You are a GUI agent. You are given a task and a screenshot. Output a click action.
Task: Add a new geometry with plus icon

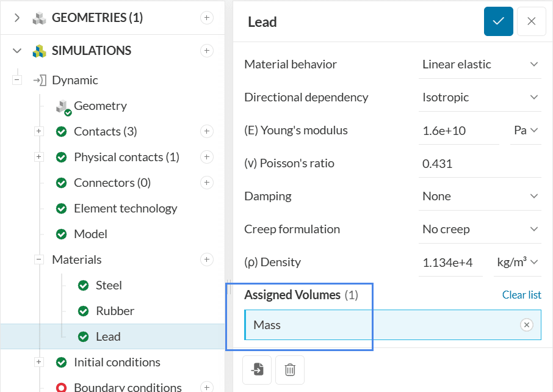[x=207, y=18]
